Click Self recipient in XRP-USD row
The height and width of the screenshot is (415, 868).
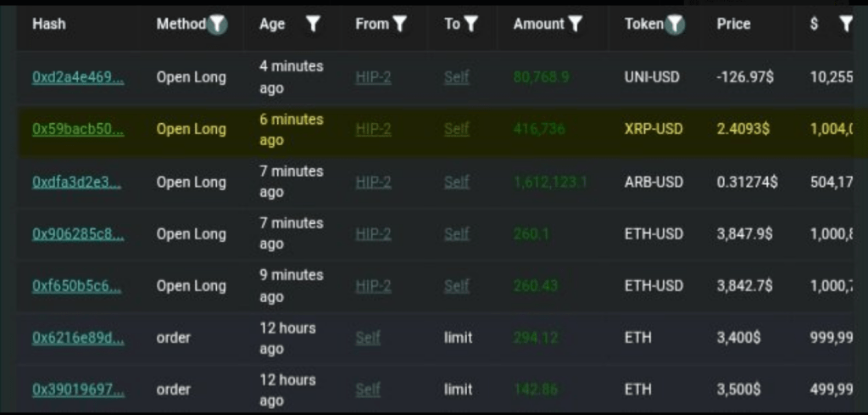(x=456, y=129)
